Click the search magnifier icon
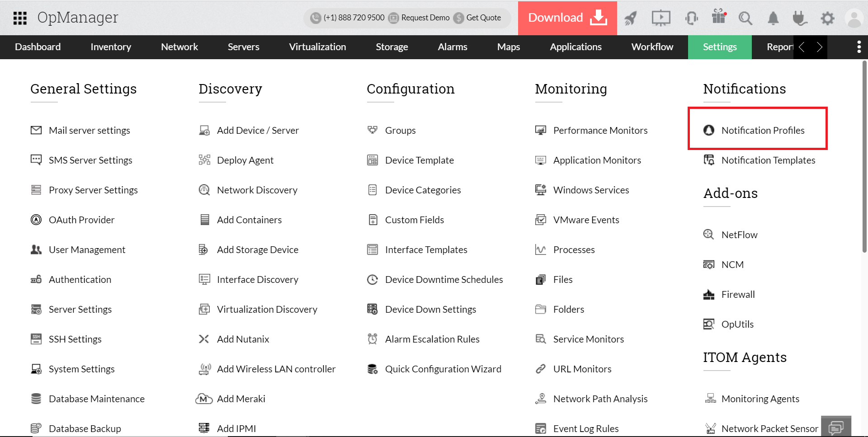Image resolution: width=868 pixels, height=437 pixels. click(745, 18)
